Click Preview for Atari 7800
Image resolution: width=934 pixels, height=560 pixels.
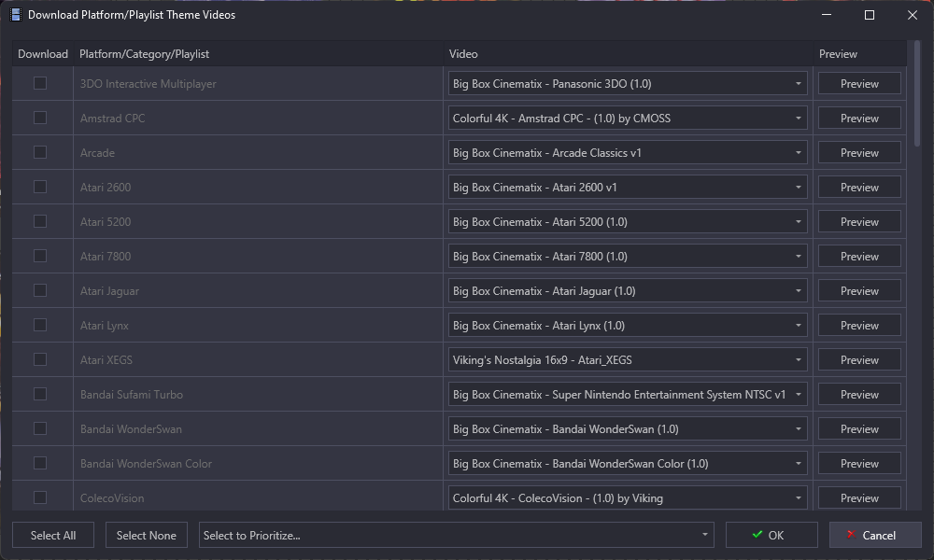point(859,256)
